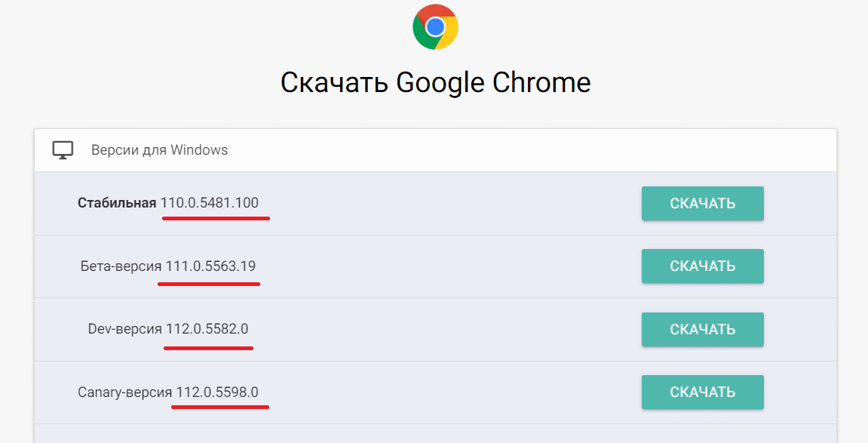
Task: Click the bold "Стабильная" label
Action: pyautogui.click(x=117, y=203)
